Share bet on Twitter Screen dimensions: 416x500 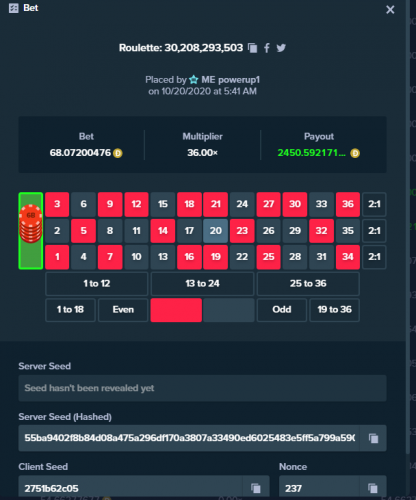[281, 48]
